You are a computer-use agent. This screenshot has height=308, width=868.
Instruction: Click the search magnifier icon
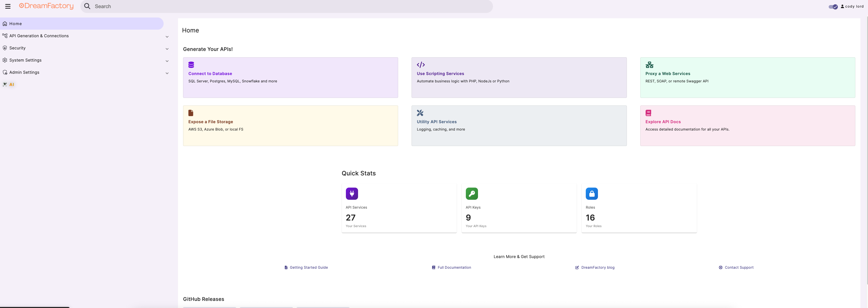87,6
